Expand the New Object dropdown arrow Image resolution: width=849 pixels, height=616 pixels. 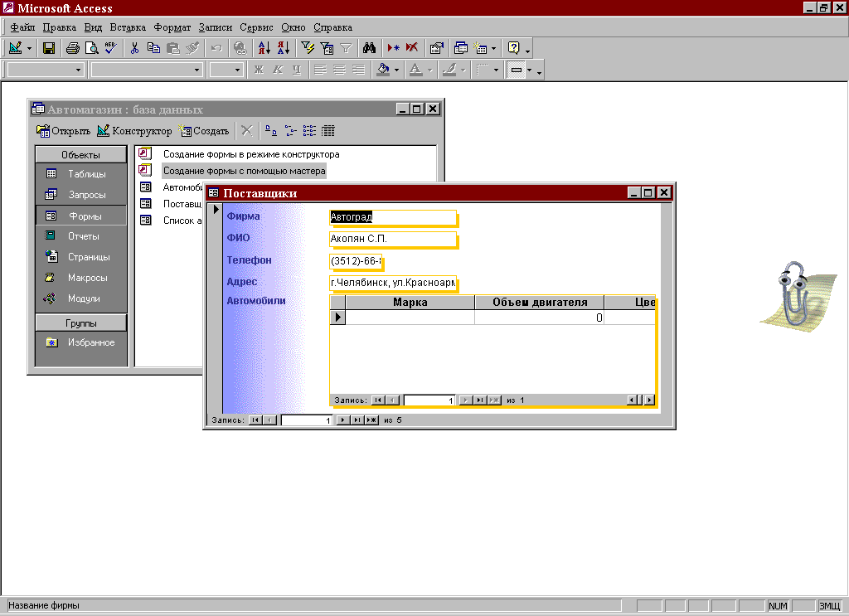[x=493, y=49]
